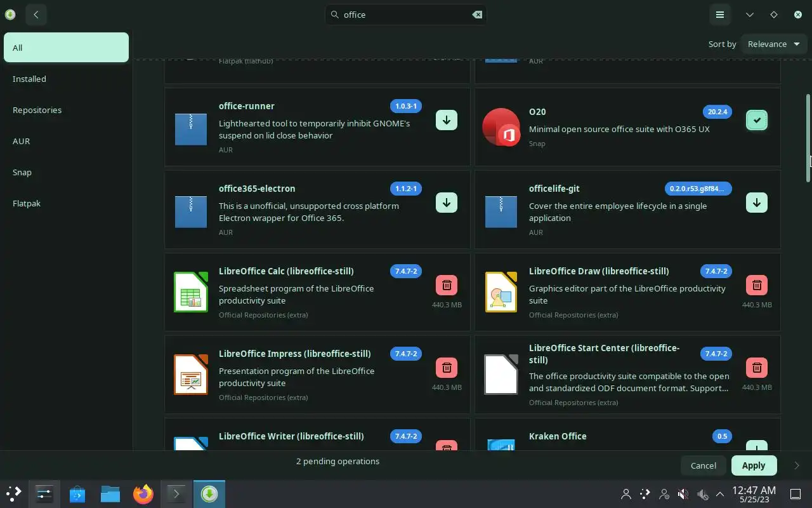Click the muted volume tray icon
The height and width of the screenshot is (508, 812).
click(x=683, y=493)
